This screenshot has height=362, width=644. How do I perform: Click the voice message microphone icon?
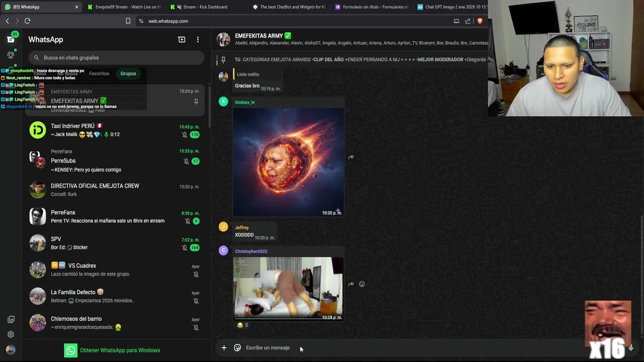630,347
